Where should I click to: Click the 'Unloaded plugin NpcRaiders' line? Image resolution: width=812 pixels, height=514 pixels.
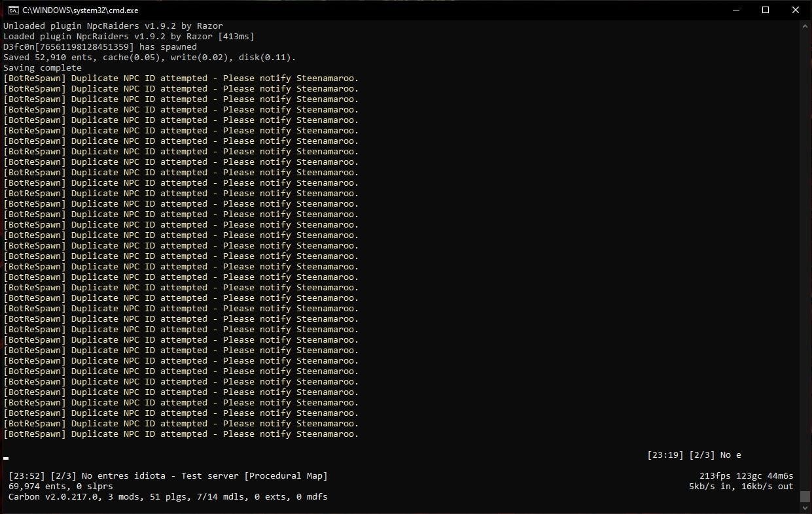[113, 26]
